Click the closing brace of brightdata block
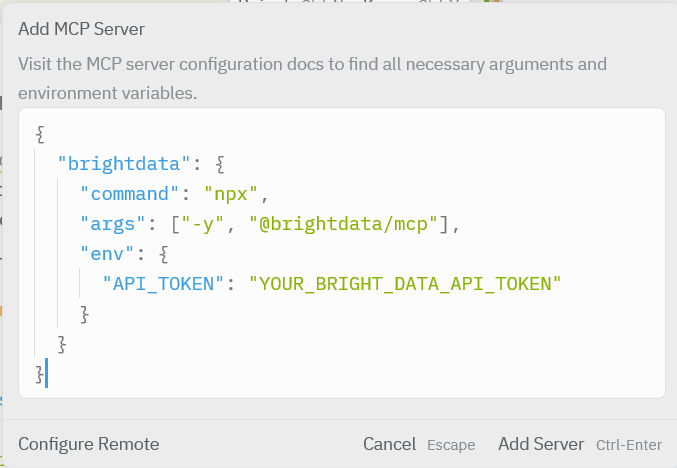Image resolution: width=677 pixels, height=468 pixels. pos(62,344)
